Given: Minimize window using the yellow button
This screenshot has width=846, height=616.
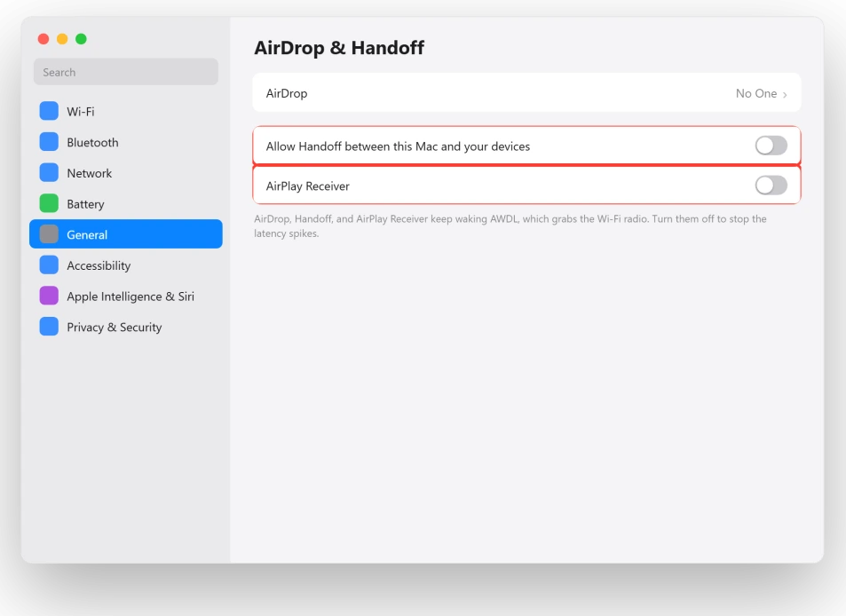Looking at the screenshot, I should pyautogui.click(x=62, y=39).
